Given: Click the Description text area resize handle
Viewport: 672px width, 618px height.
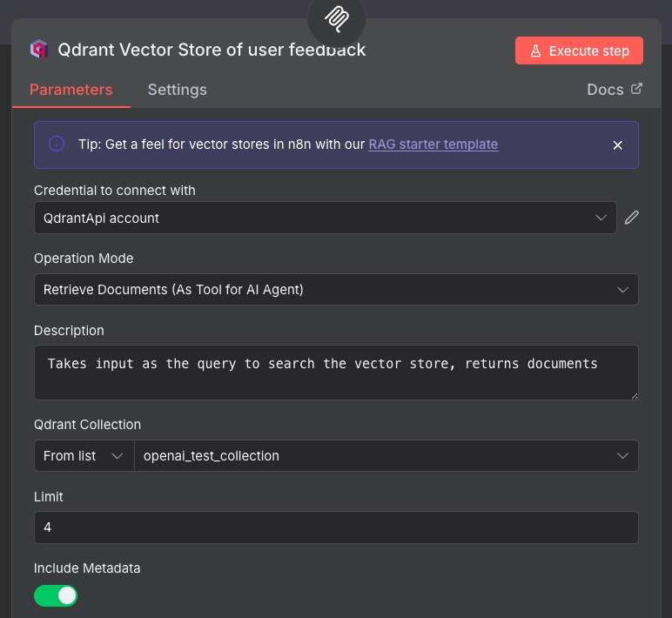Looking at the screenshot, I should [633, 395].
